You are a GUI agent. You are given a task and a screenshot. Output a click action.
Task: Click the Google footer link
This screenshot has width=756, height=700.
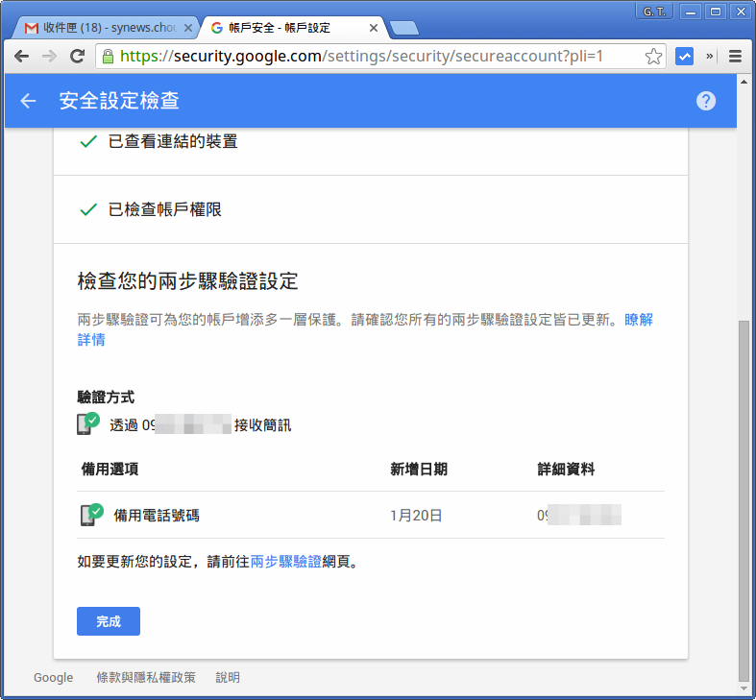click(54, 677)
